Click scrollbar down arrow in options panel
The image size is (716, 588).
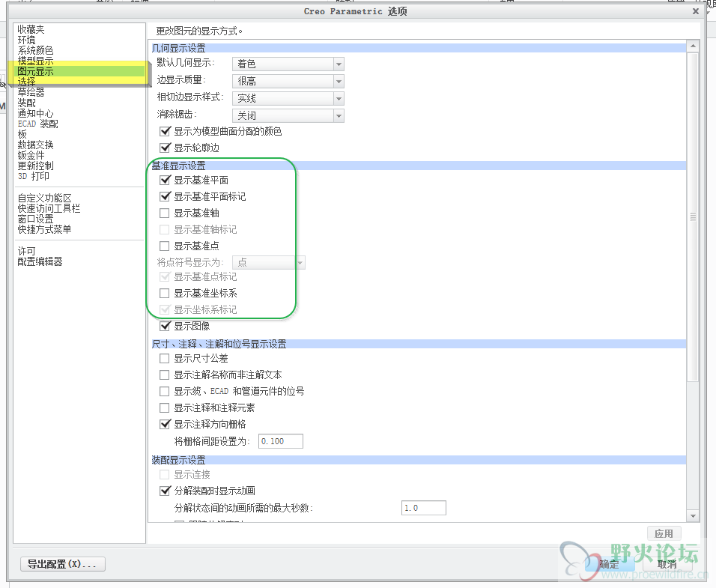(x=693, y=516)
